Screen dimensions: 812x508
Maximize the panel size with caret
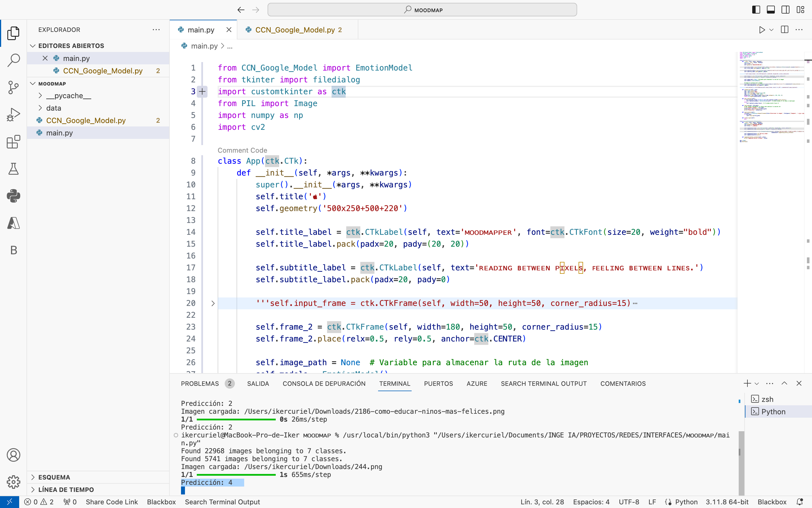click(x=784, y=383)
